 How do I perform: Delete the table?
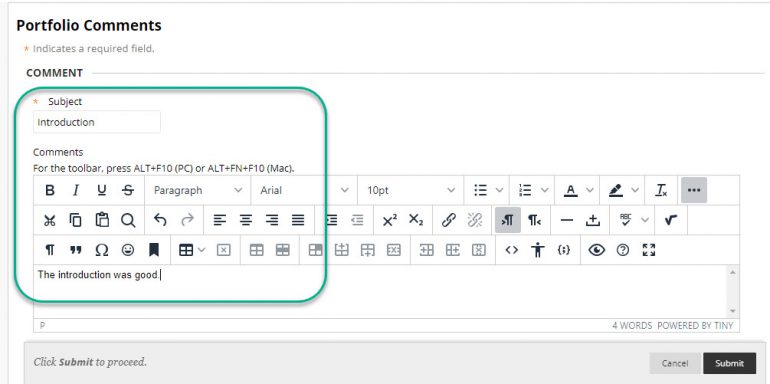(x=223, y=250)
